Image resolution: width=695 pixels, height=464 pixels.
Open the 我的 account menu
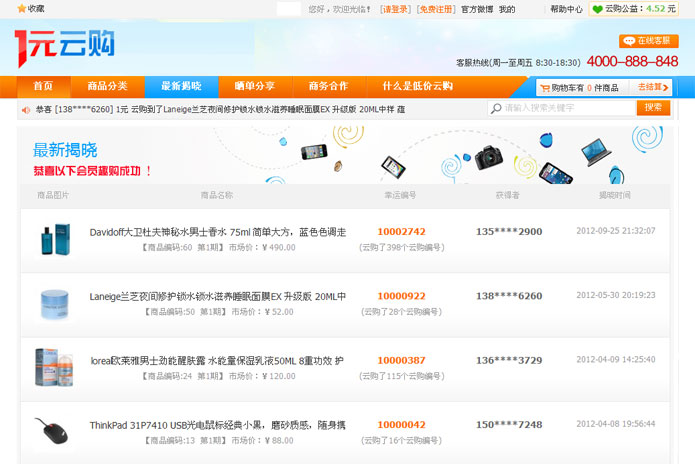(507, 9)
